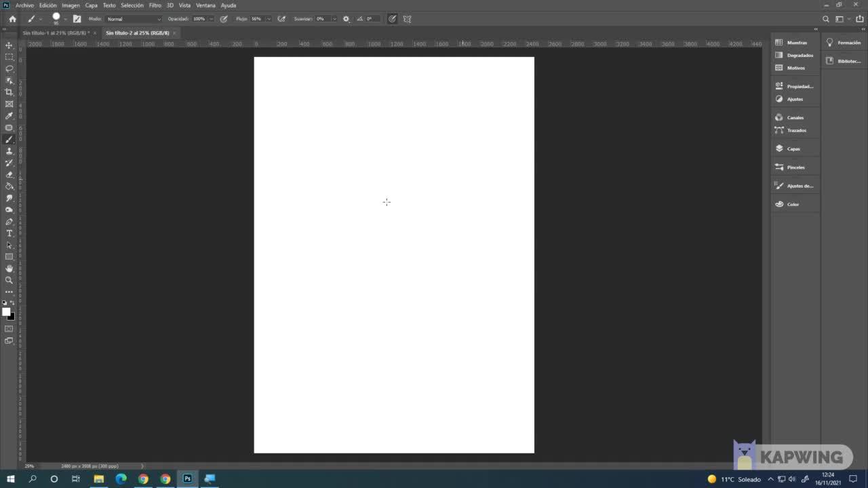Select the Path Selection tool

click(9, 245)
